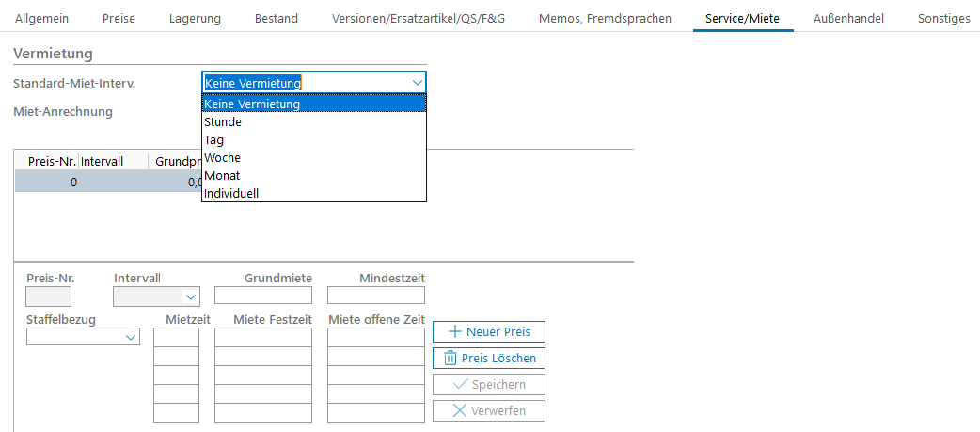Image resolution: width=980 pixels, height=432 pixels.
Task: Collapse the Standard-Miet-Interv. dropdown arrow
Action: [418, 83]
